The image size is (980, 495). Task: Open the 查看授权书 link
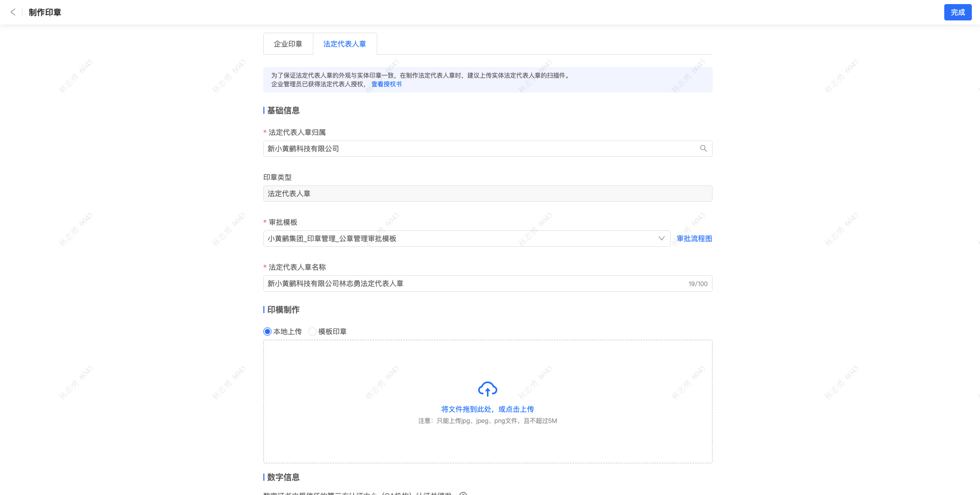[386, 84]
